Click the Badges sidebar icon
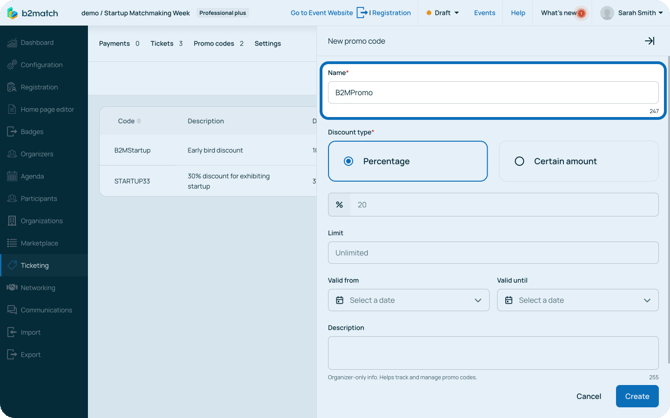This screenshot has width=670, height=418. pyautogui.click(x=12, y=132)
